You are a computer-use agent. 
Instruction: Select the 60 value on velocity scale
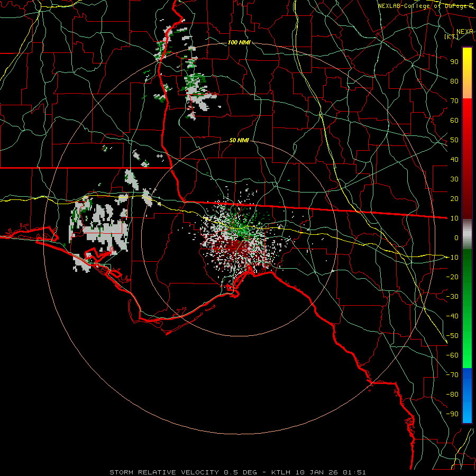[454, 120]
